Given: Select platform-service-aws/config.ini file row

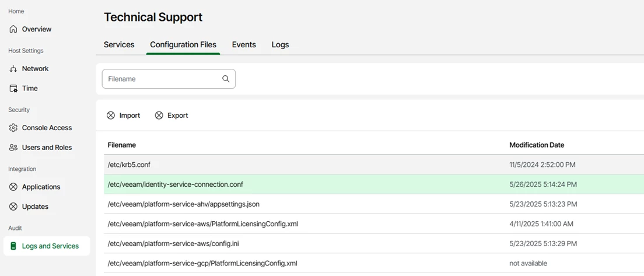Looking at the screenshot, I should (374, 243).
